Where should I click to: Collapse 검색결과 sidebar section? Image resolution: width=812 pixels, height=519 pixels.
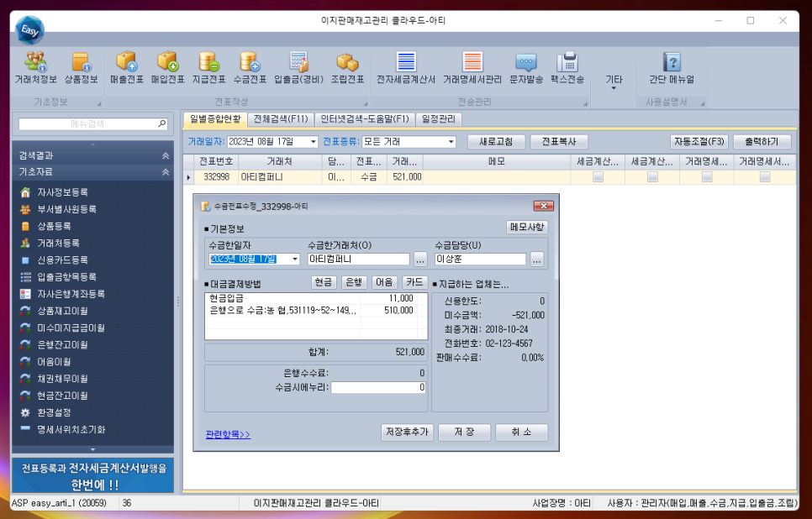click(166, 155)
